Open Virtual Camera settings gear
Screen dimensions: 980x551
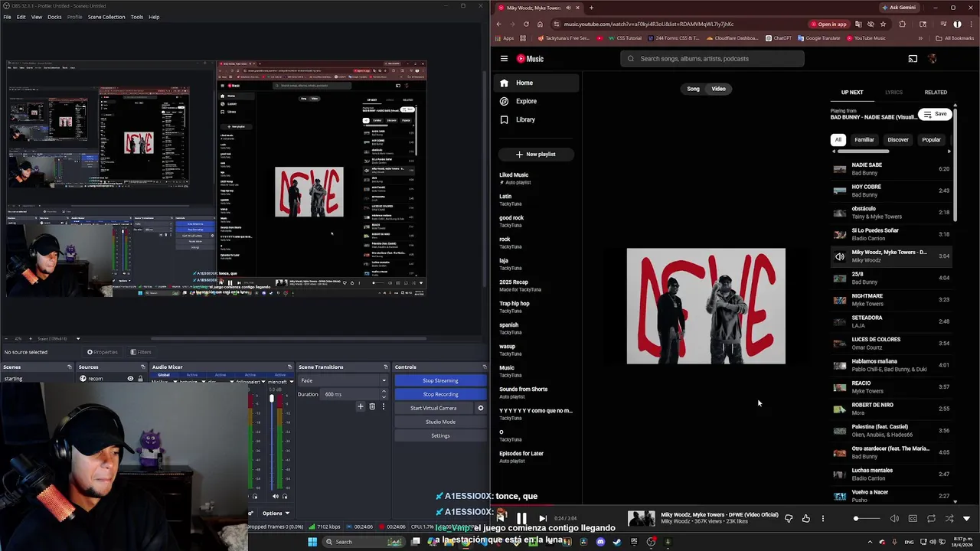pyautogui.click(x=481, y=408)
